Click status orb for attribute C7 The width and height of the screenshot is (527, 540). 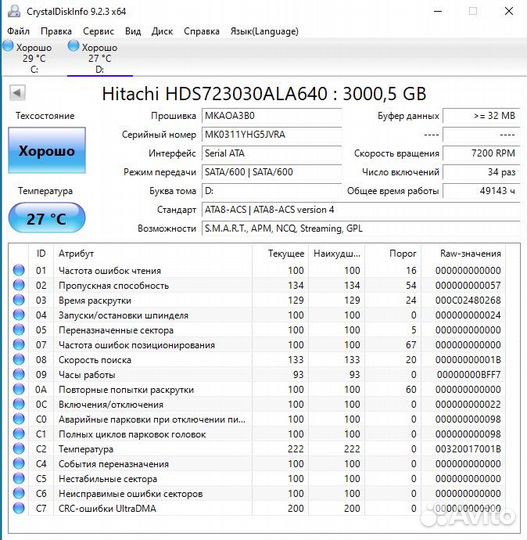[19, 508]
